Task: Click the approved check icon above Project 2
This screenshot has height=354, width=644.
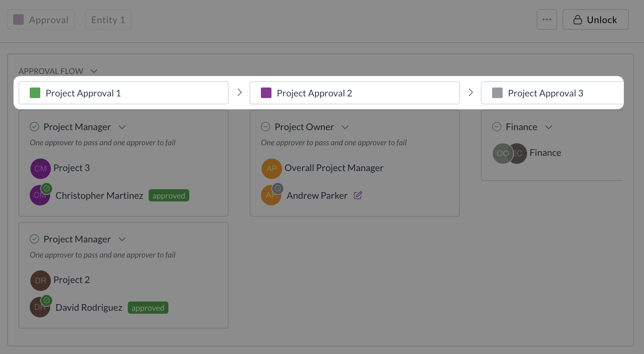Action: point(34,239)
